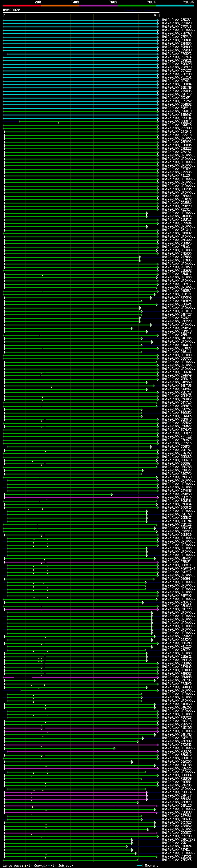
Task: Open hit UniRef100_C4QHH4
Action: (177, 579)
